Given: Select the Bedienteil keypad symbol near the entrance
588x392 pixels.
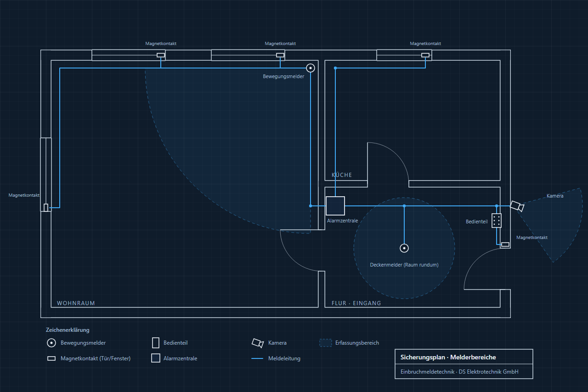Looking at the screenshot, I should [497, 221].
